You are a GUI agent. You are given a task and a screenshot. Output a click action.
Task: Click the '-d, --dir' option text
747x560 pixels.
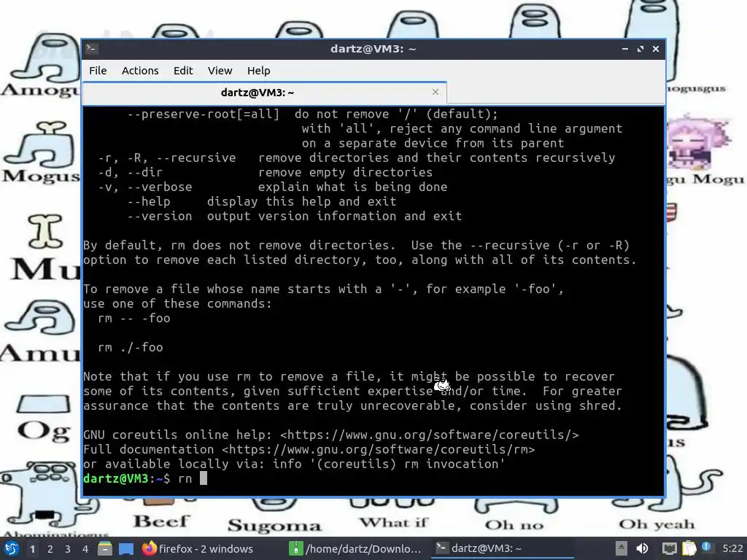click(x=130, y=172)
